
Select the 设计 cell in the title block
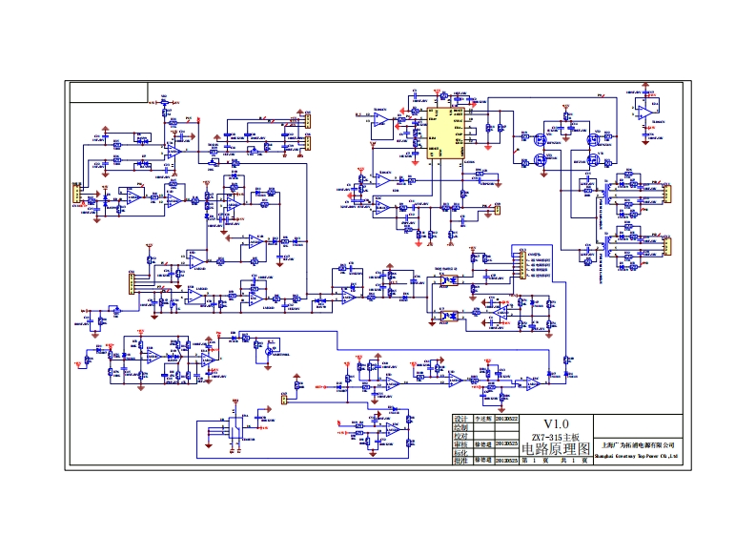pyautogui.click(x=460, y=419)
